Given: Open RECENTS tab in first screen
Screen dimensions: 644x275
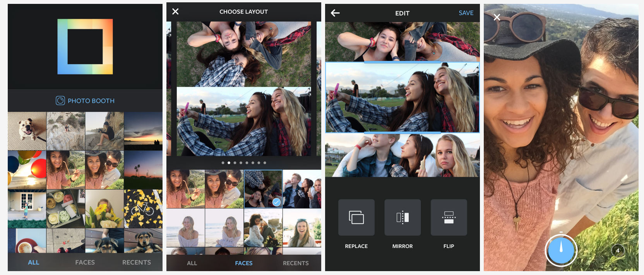Looking at the screenshot, I should coord(137,263).
